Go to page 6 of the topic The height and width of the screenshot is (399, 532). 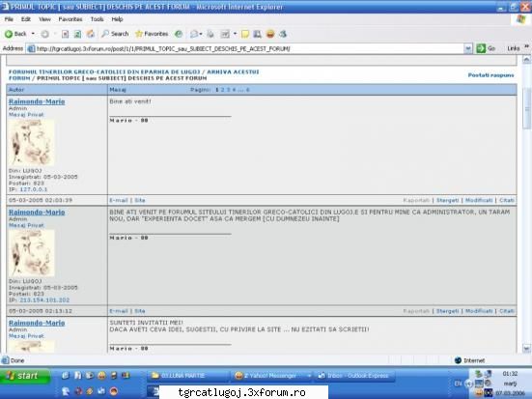248,90
